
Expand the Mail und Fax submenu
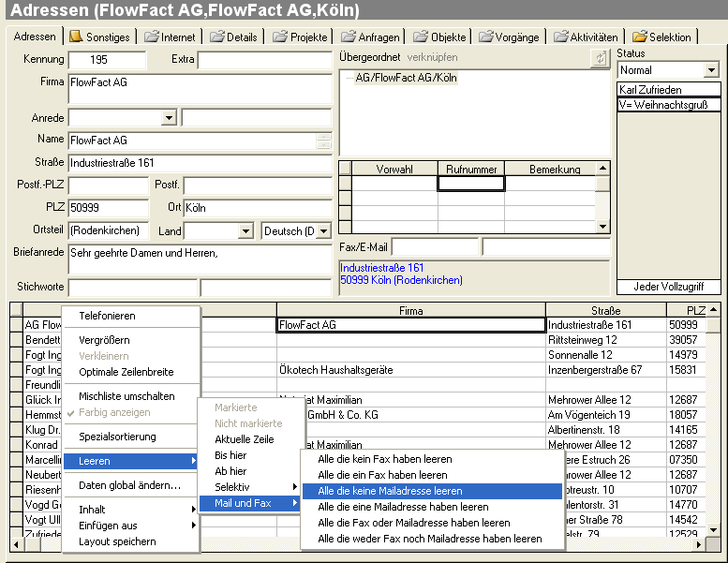click(x=250, y=503)
